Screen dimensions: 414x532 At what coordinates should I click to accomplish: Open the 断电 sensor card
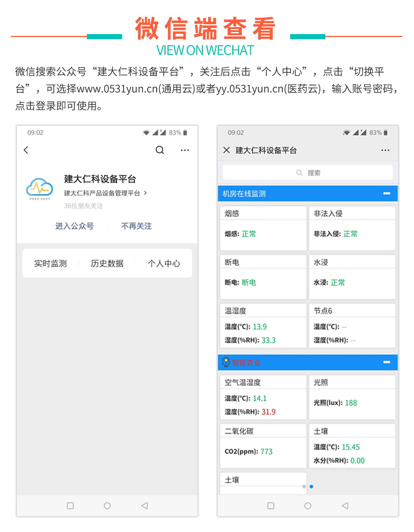263,277
